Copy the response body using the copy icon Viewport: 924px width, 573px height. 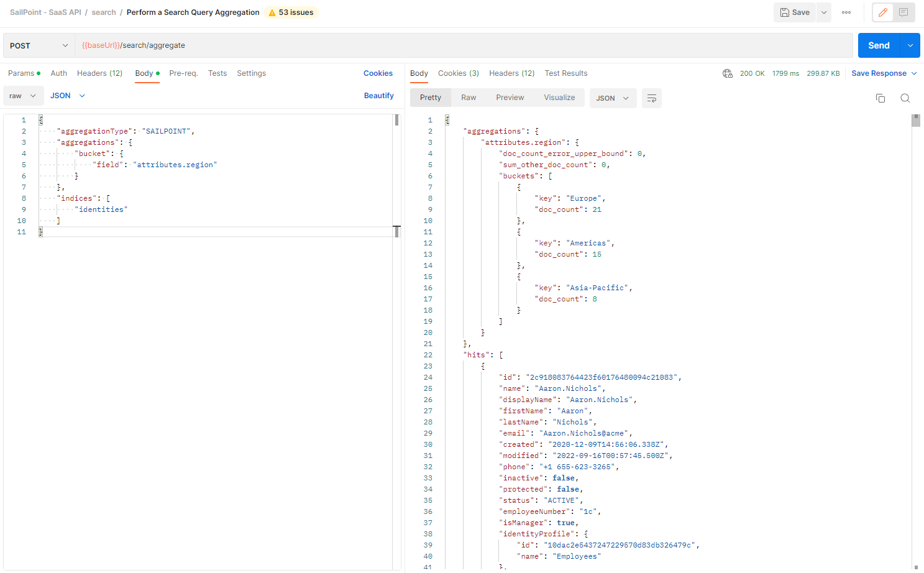point(881,98)
